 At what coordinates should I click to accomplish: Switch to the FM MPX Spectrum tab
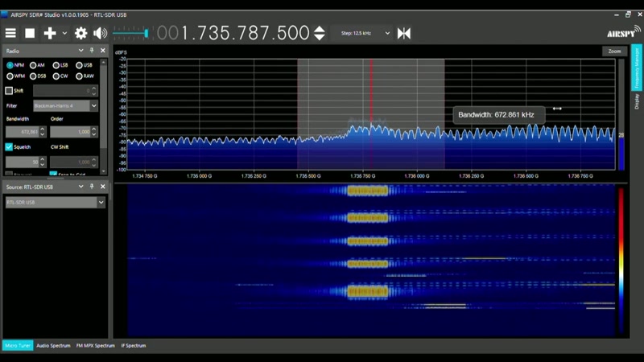tap(96, 346)
